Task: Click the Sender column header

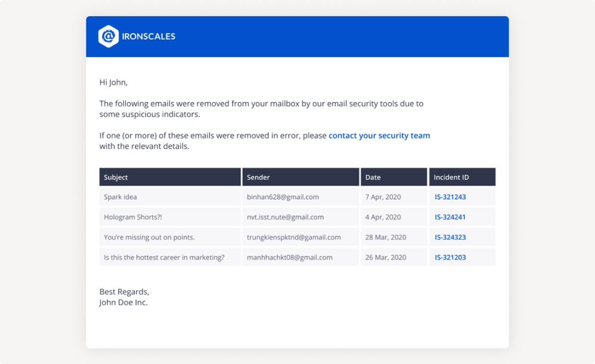Action: (x=301, y=177)
